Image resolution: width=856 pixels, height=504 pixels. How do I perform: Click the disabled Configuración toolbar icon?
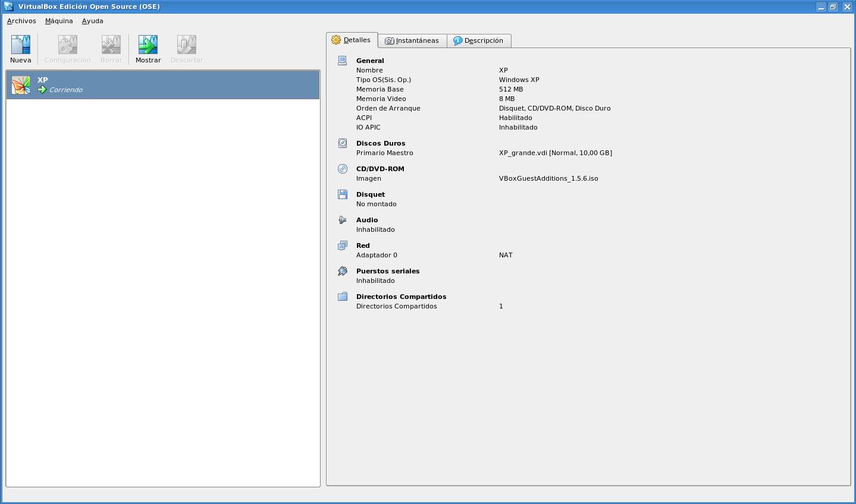point(67,45)
